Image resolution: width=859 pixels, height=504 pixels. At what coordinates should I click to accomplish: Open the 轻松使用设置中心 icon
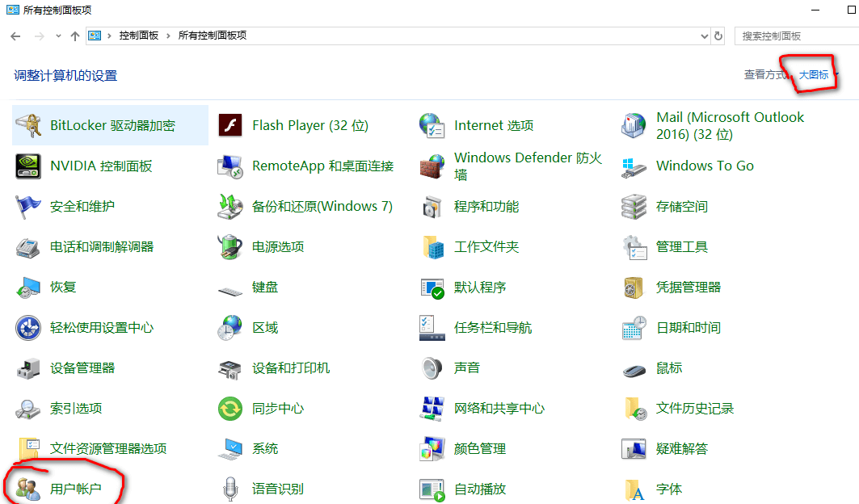tap(28, 328)
